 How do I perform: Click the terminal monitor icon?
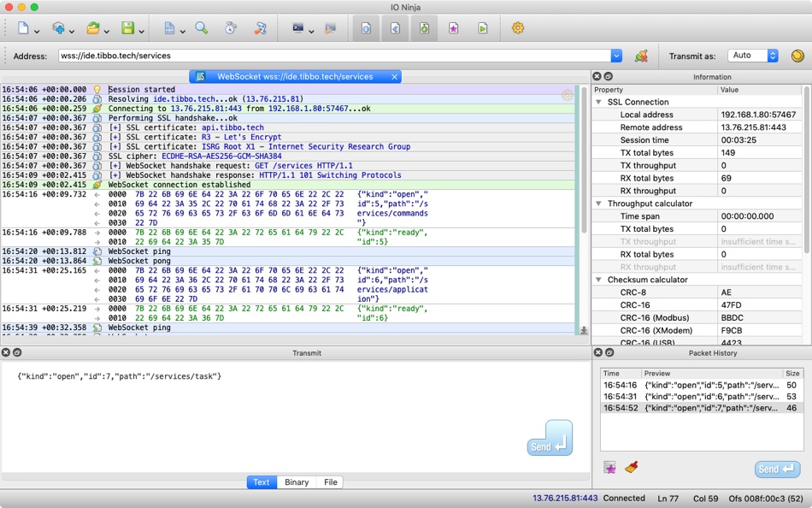(x=297, y=28)
